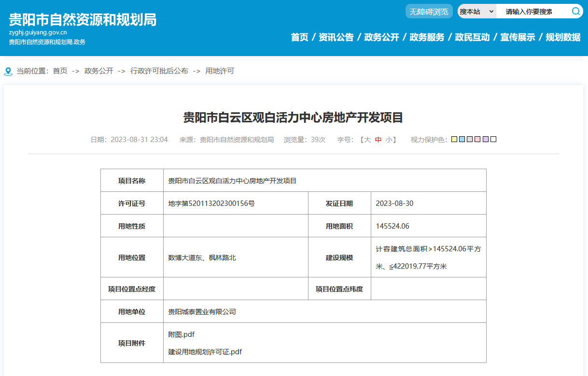Open the 规划数据 navigation item
Screen dimensions: 588x376
pos(563,37)
